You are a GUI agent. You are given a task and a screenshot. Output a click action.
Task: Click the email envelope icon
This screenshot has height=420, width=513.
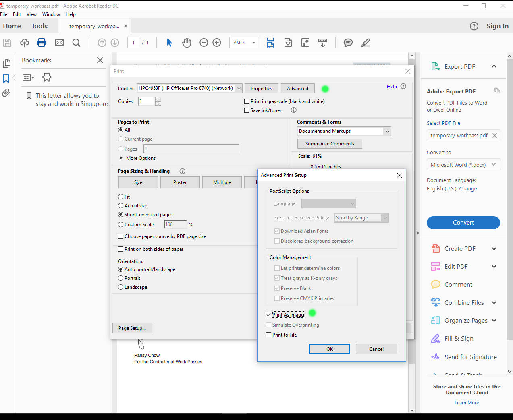pos(59,43)
